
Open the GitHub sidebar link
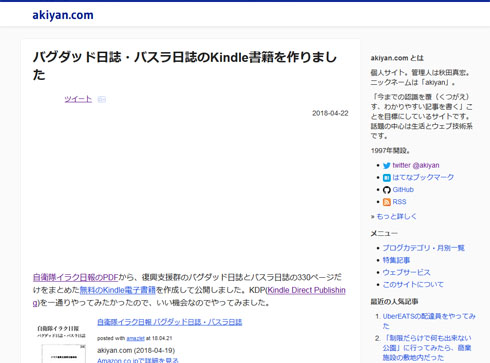click(x=403, y=190)
